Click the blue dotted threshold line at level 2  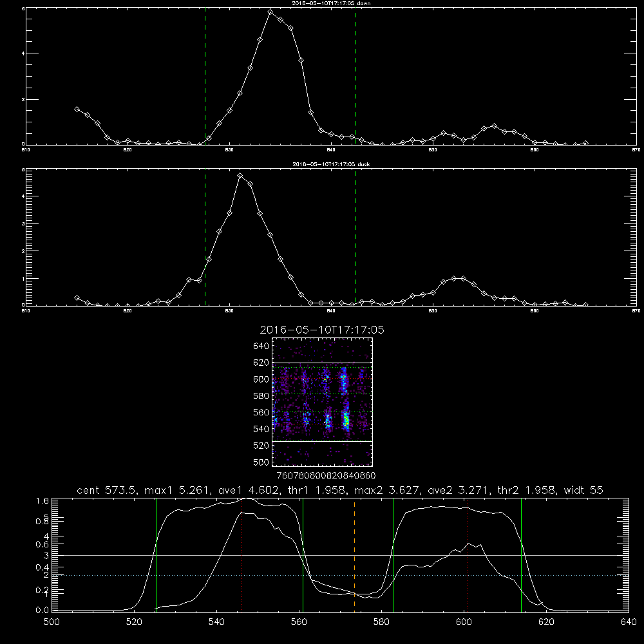pos(340,575)
